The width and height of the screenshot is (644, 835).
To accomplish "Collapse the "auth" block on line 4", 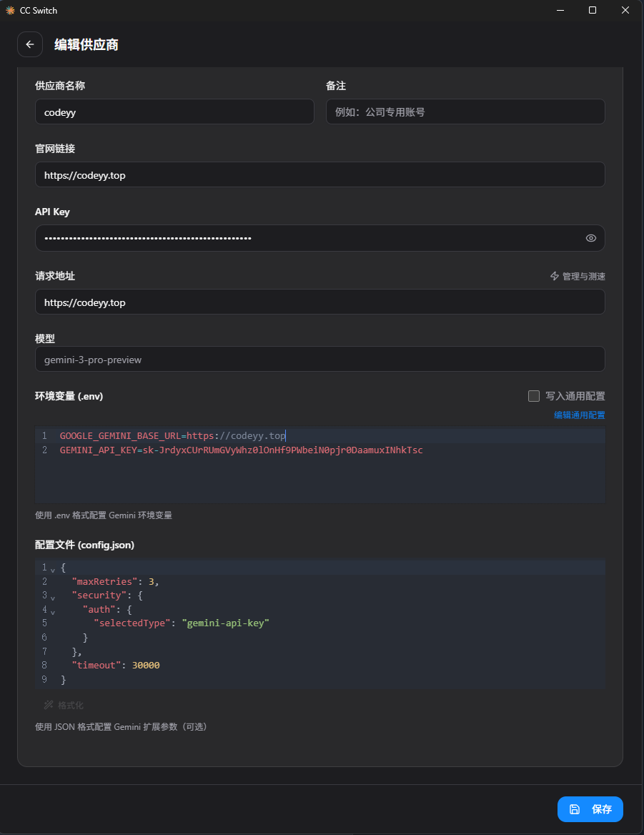I will point(53,612).
